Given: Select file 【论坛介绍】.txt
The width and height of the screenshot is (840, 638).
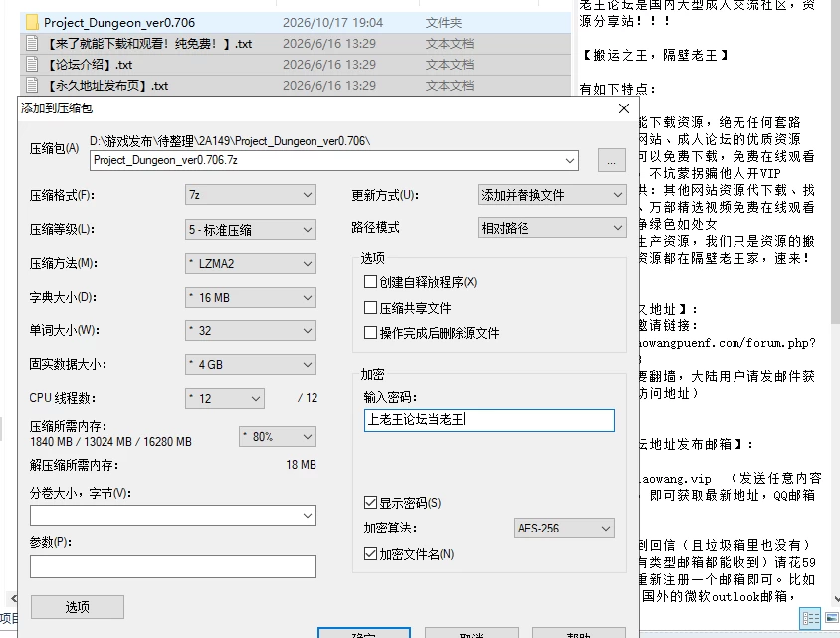Looking at the screenshot, I should pyautogui.click(x=296, y=65).
